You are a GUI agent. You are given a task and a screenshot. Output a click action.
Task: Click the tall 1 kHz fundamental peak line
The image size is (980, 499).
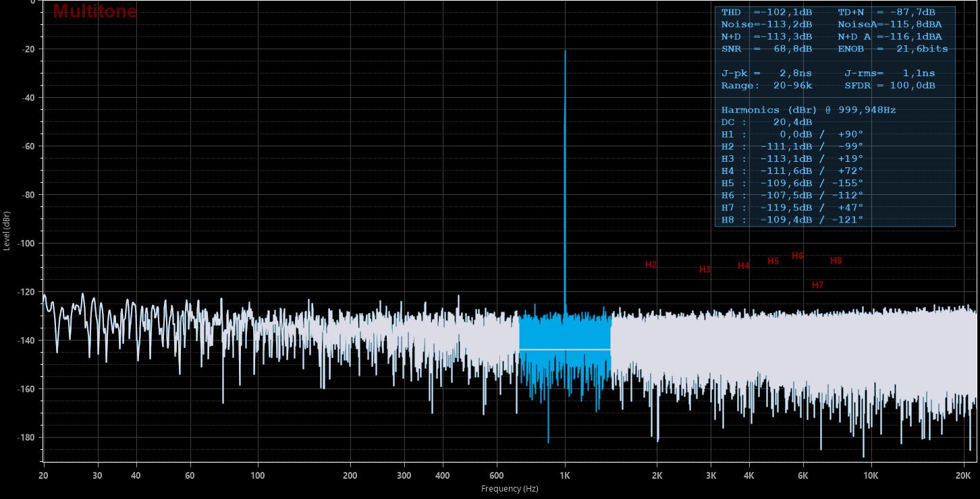point(565,182)
